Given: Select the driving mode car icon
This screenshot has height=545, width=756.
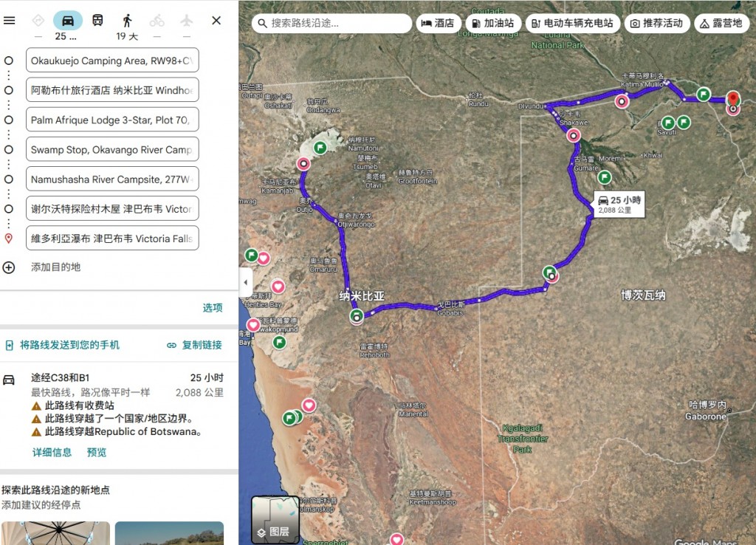Looking at the screenshot, I should [x=68, y=21].
